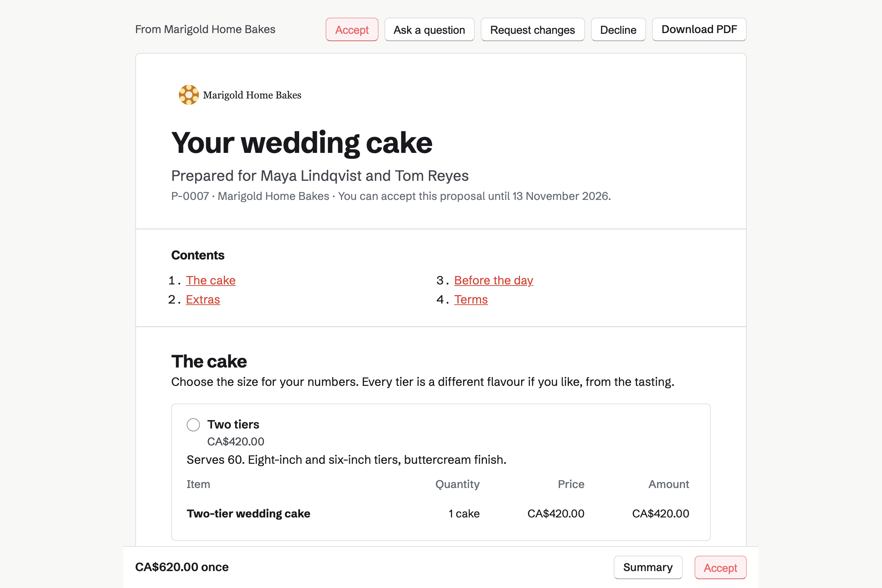
Task: Open Ask a question
Action: click(x=429, y=30)
